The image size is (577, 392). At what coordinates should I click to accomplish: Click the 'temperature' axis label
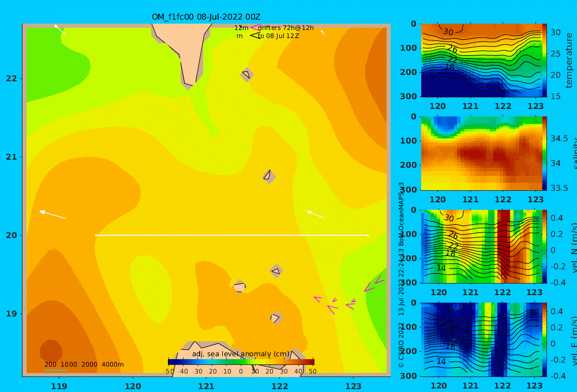tap(569, 61)
